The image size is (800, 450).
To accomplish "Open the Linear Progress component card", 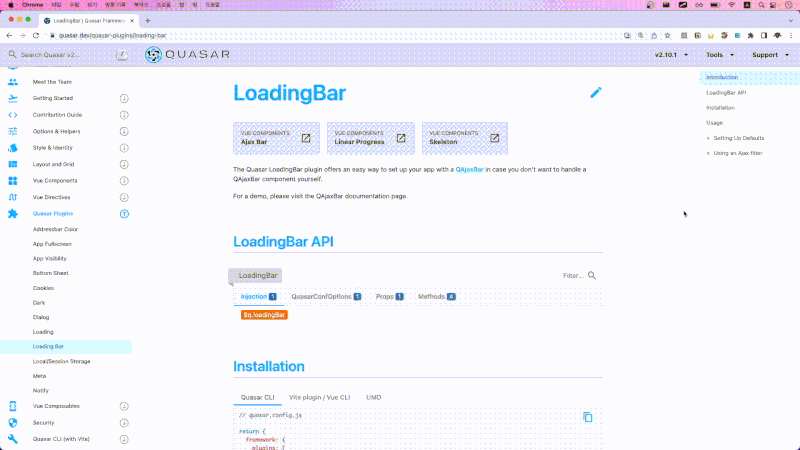I will coord(371,138).
